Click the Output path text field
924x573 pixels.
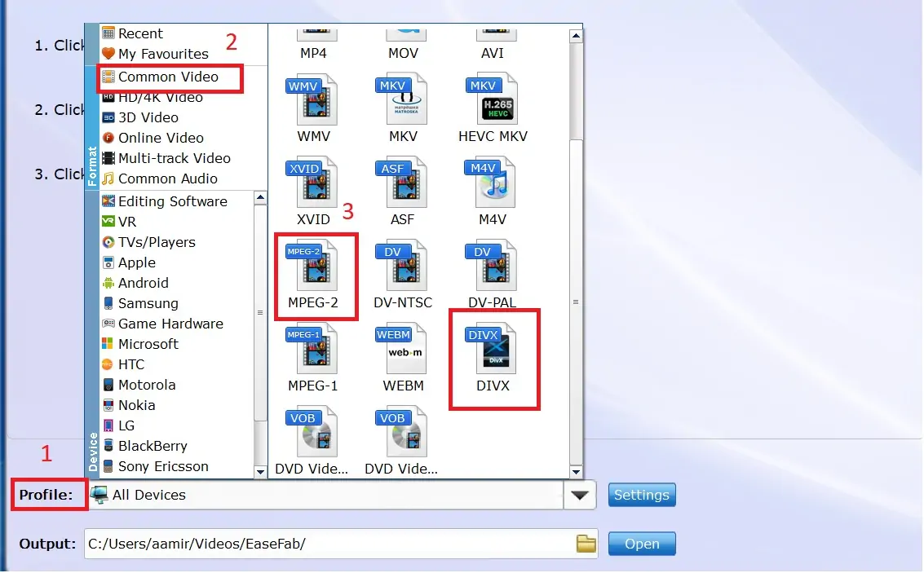[x=326, y=544]
